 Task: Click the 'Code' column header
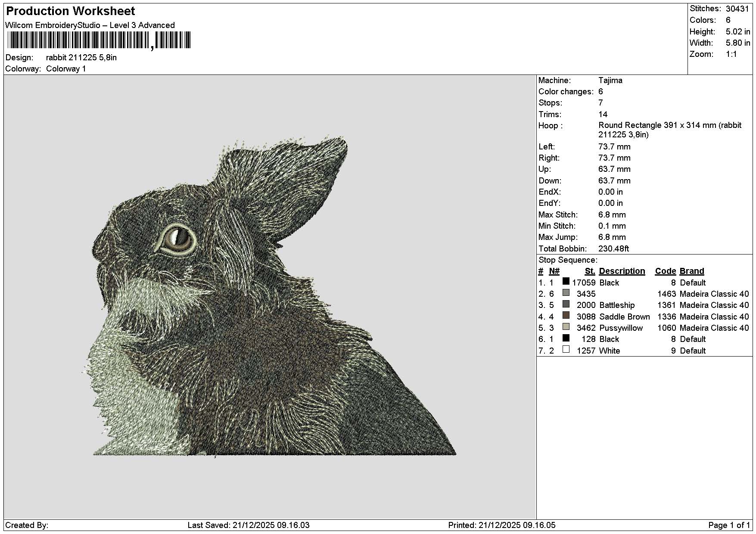666,271
